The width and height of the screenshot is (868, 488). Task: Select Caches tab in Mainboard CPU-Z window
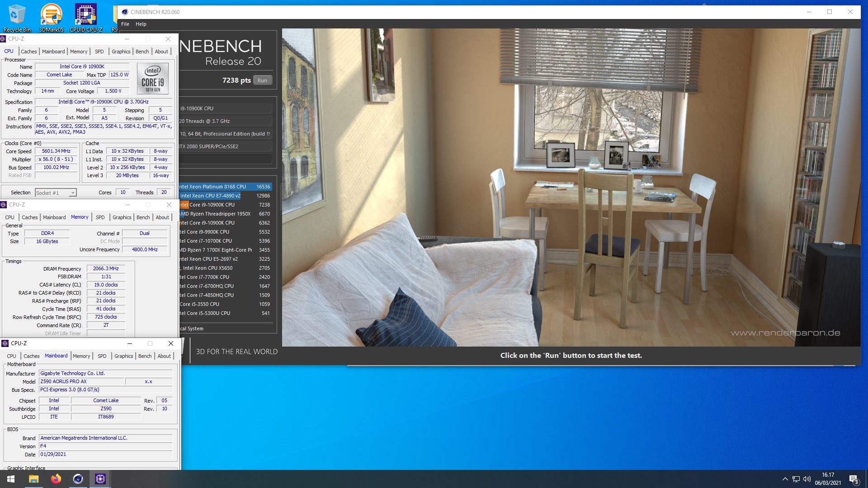click(x=32, y=356)
